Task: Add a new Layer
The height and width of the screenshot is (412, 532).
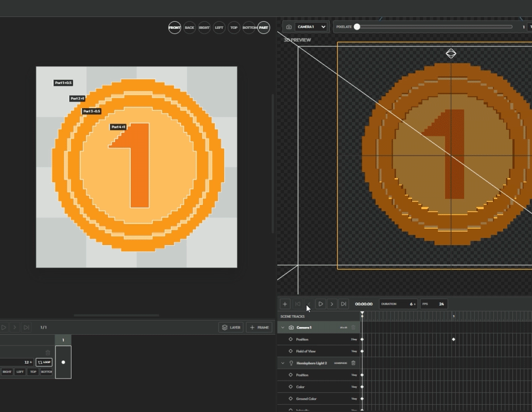Action: coord(231,328)
